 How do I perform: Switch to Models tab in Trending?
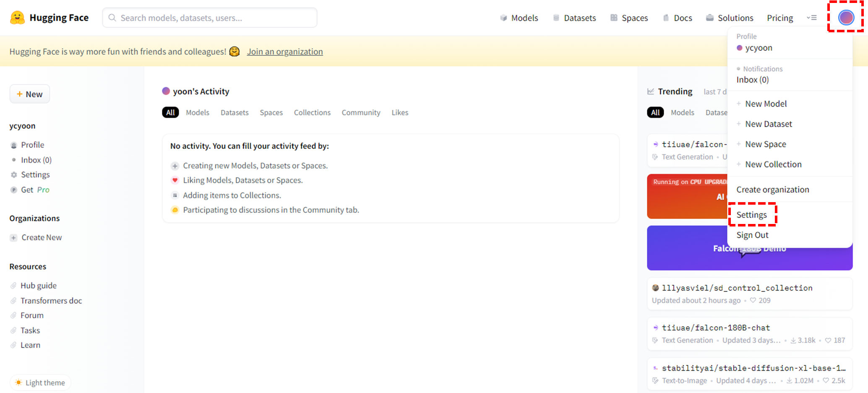[683, 112]
